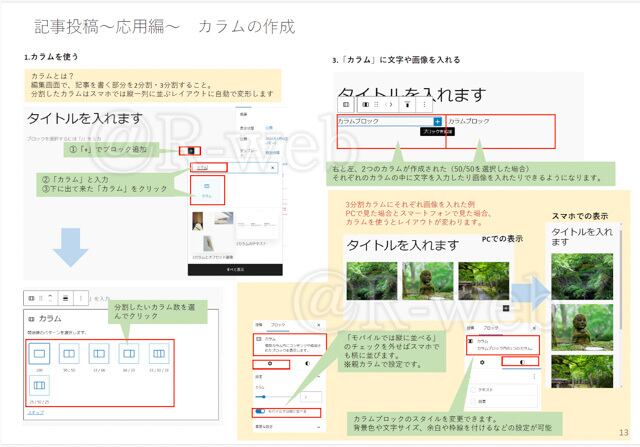This screenshot has width=640, height=447.
Task: Choose the 66 / 33 column layout
Action: [129, 354]
